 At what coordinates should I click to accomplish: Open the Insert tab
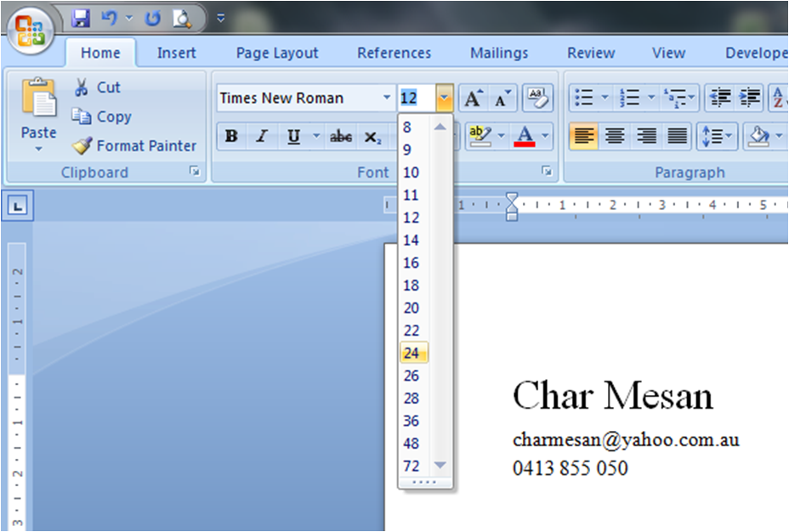176,53
